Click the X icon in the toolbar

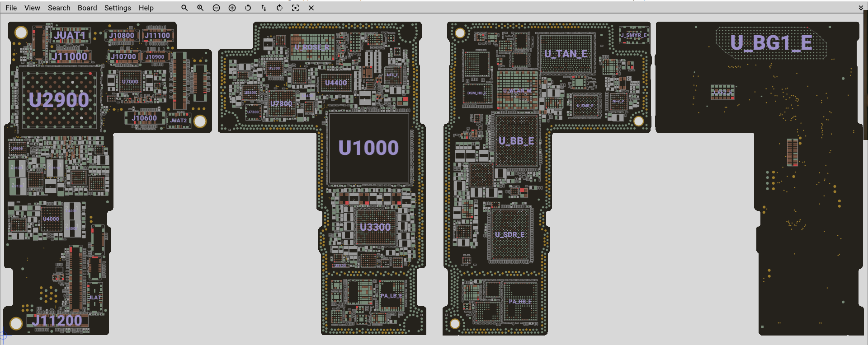pos(311,8)
